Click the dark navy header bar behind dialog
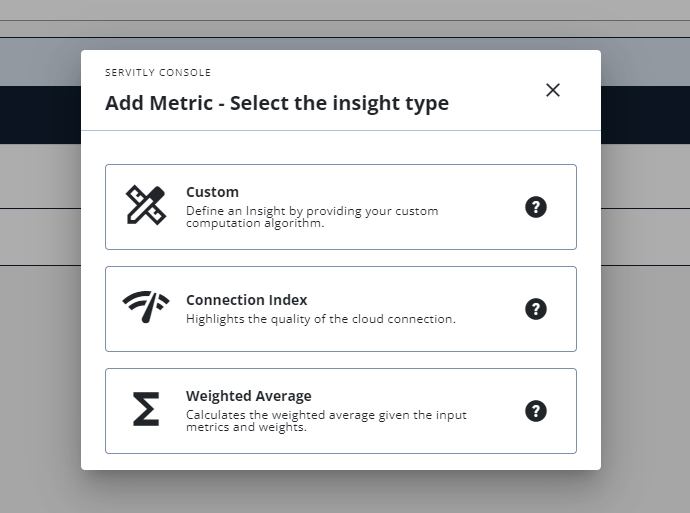Viewport: 690px width, 513px height. click(x=40, y=115)
